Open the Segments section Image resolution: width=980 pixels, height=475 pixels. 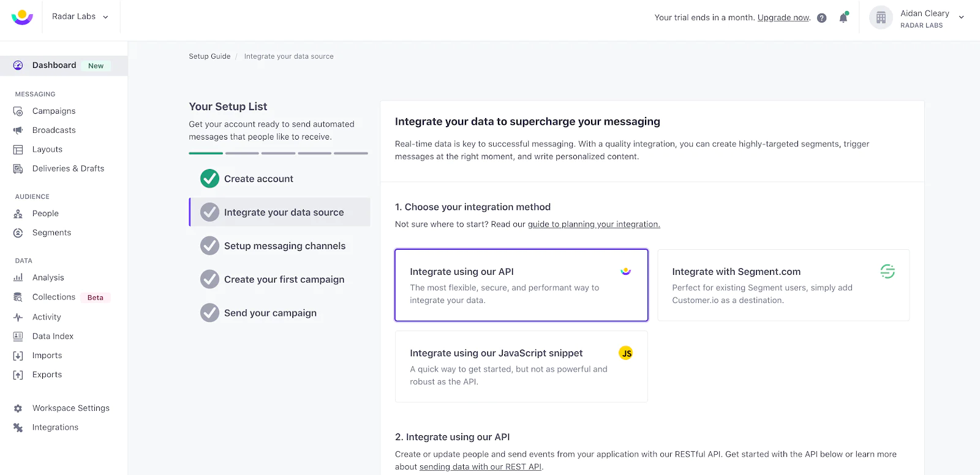(51, 233)
